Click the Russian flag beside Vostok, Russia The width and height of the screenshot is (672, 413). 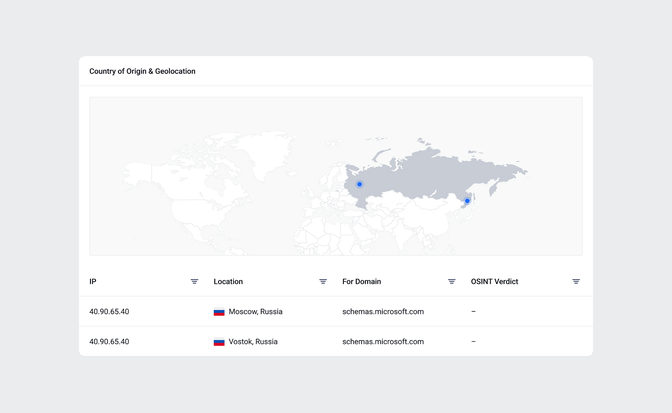point(219,342)
